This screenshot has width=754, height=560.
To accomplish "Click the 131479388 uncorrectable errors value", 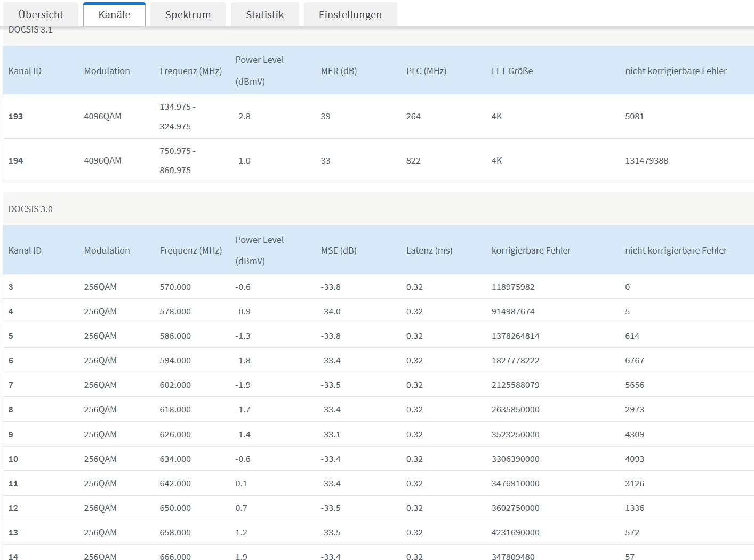I will coord(646,160).
